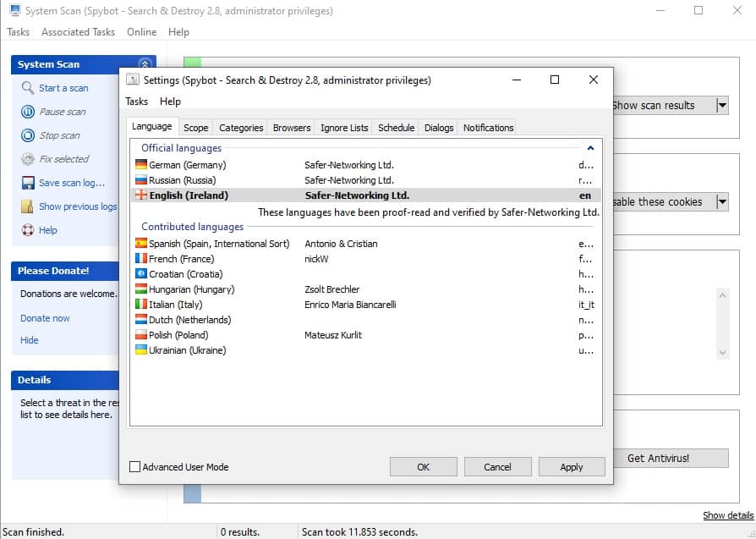Click the Hide link in donate panel
Viewport: 756px width, 539px height.
tap(30, 339)
